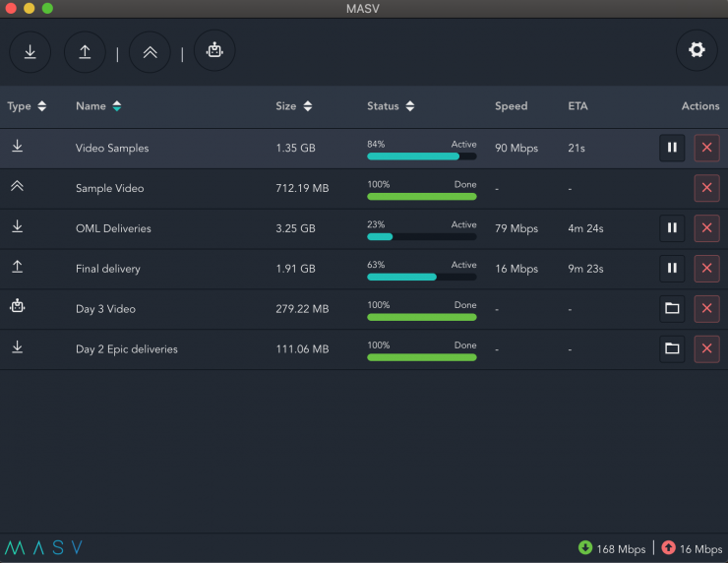728x563 pixels.
Task: Sort transfers by Name column
Action: [98, 106]
